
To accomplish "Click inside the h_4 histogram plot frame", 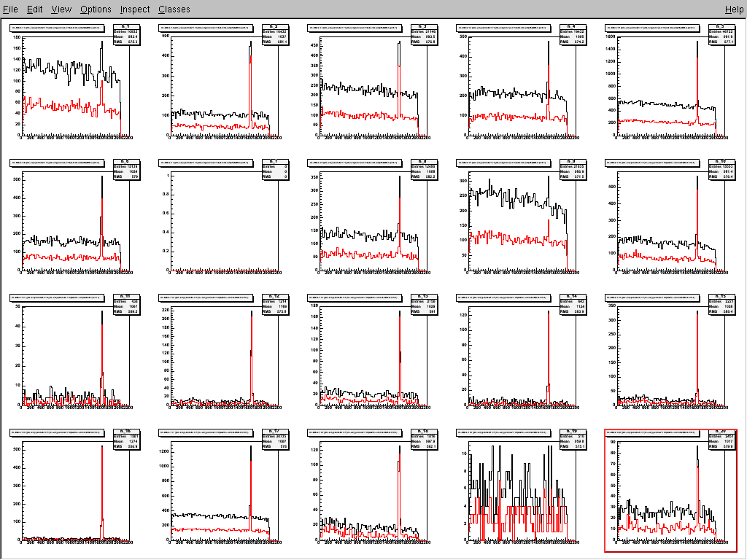I will click(522, 87).
